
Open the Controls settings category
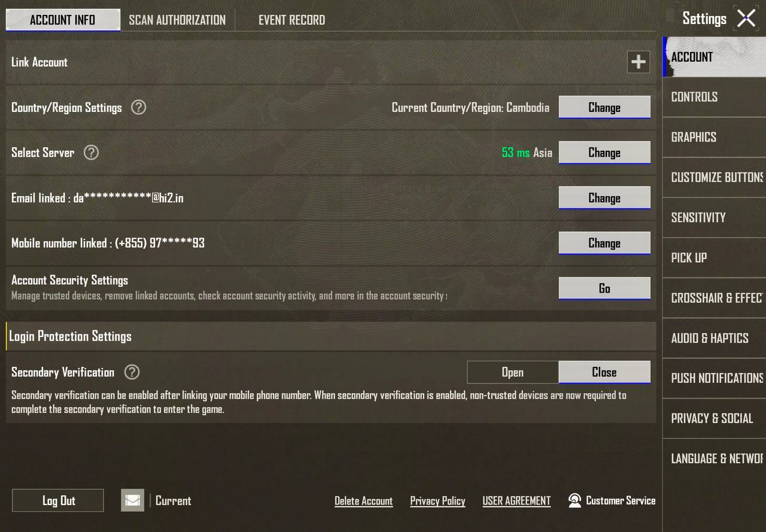[715, 97]
